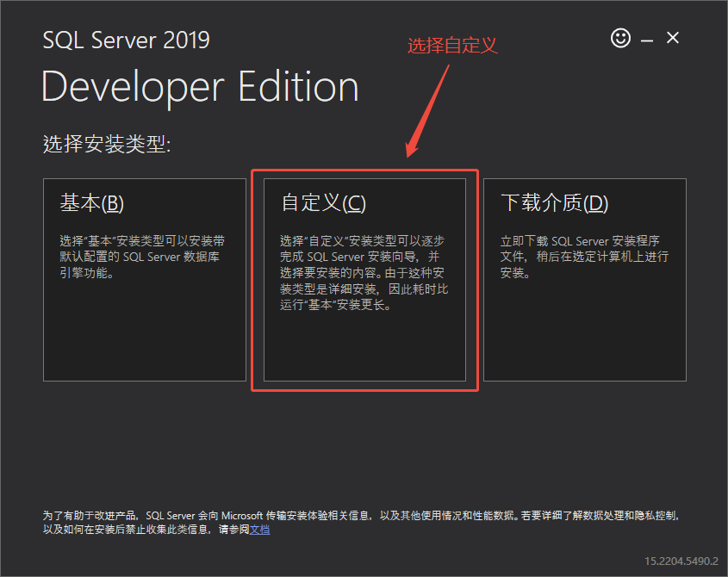Click the 选择安装类型 heading text

tap(107, 144)
